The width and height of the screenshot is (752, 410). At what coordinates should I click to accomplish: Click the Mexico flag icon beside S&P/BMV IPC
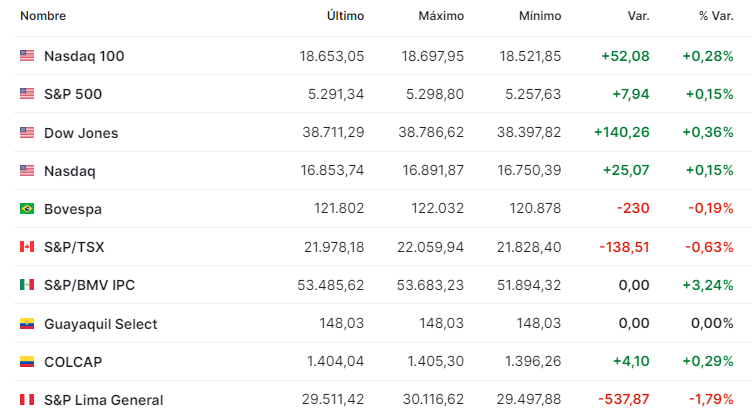pyautogui.click(x=27, y=285)
